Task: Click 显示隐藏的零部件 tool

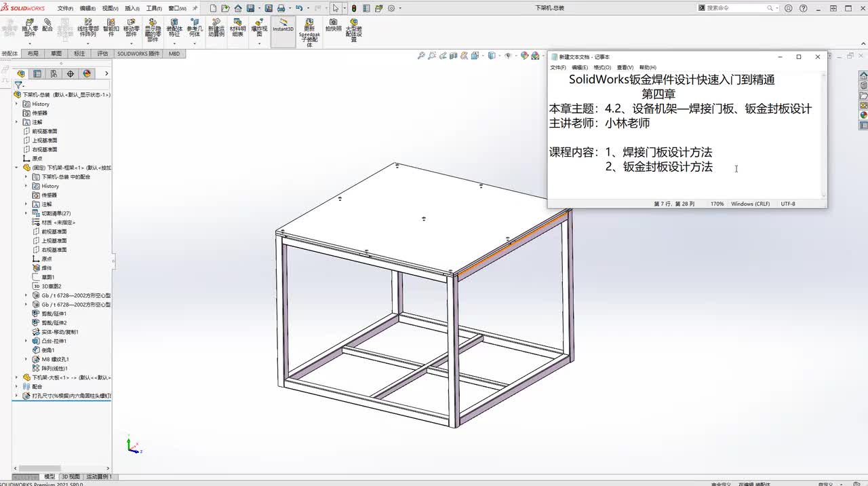Action: [x=153, y=31]
